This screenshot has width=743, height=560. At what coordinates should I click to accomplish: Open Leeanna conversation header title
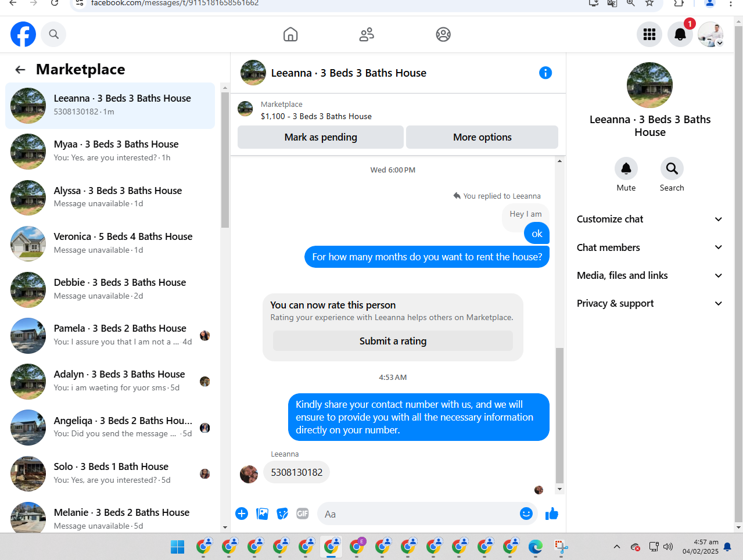pyautogui.click(x=349, y=73)
